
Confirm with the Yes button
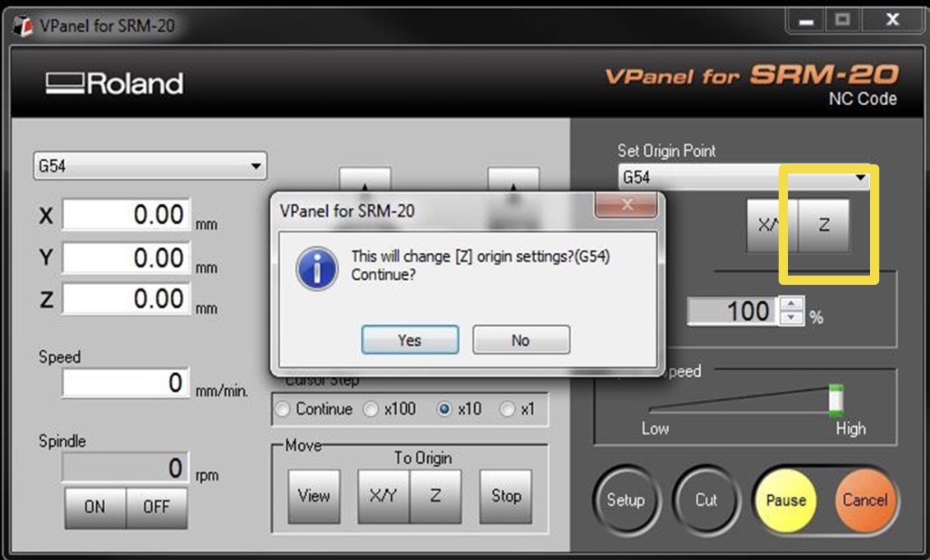pyautogui.click(x=410, y=340)
